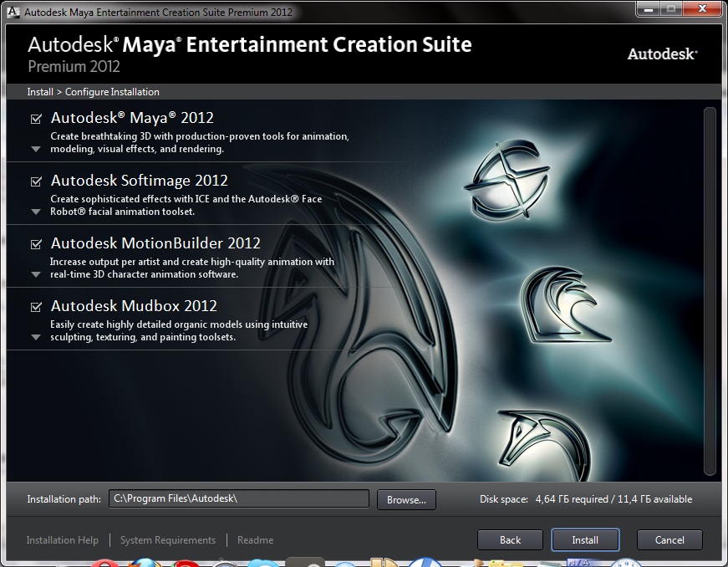Expand the Autodesk Maya 2012 options arrow
The height and width of the screenshot is (567, 728).
(36, 150)
